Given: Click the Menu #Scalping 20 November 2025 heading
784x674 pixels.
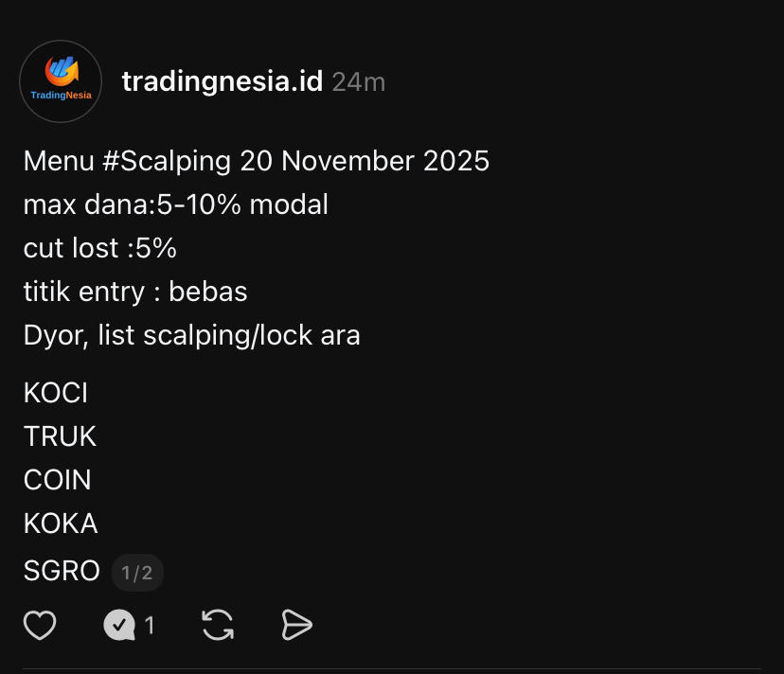Looking at the screenshot, I should point(256,161).
